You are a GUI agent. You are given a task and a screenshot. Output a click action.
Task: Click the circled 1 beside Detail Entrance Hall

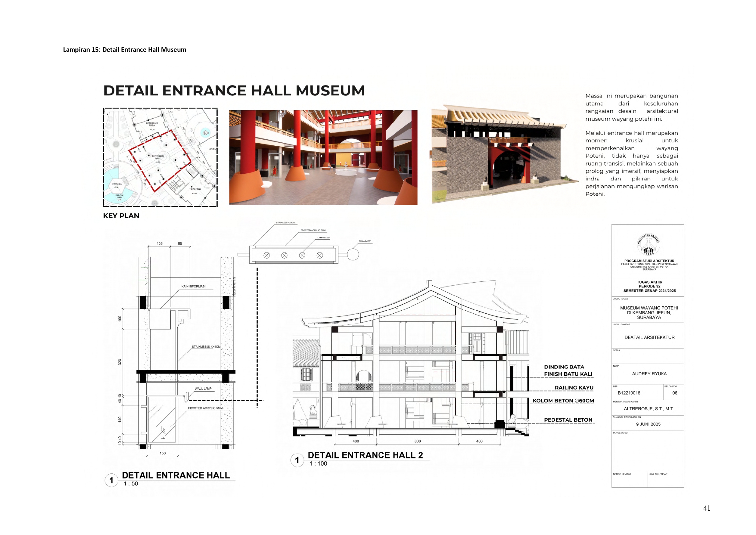pyautogui.click(x=111, y=480)
